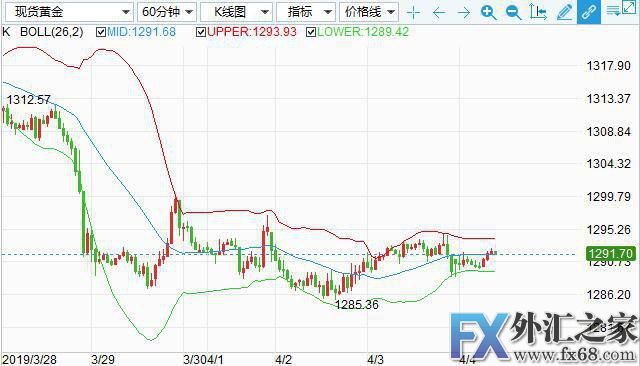
Task: Click the 1317.90 price axis label
Action: (x=608, y=66)
